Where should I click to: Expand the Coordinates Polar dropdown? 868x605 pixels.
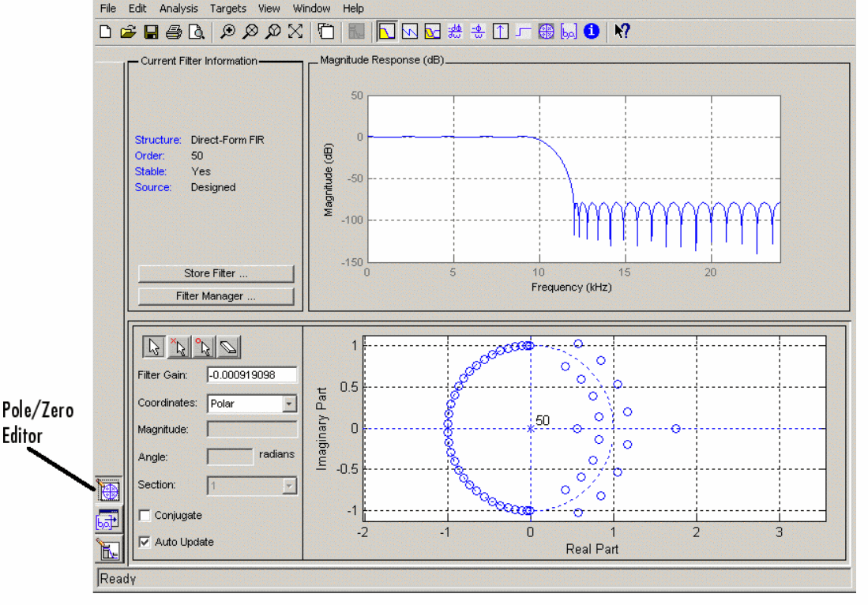point(289,404)
